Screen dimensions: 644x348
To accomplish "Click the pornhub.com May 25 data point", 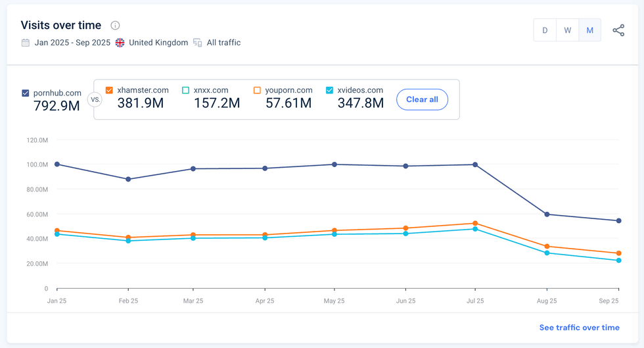I will (x=334, y=164).
